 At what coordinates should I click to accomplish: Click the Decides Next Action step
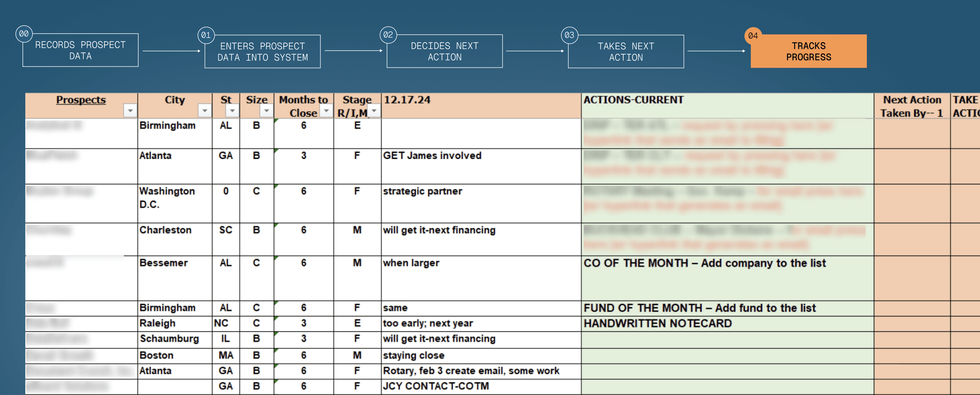(x=444, y=51)
